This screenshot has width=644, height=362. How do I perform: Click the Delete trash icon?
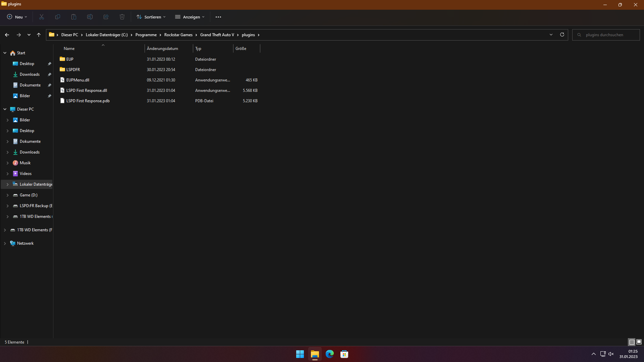pos(122,17)
